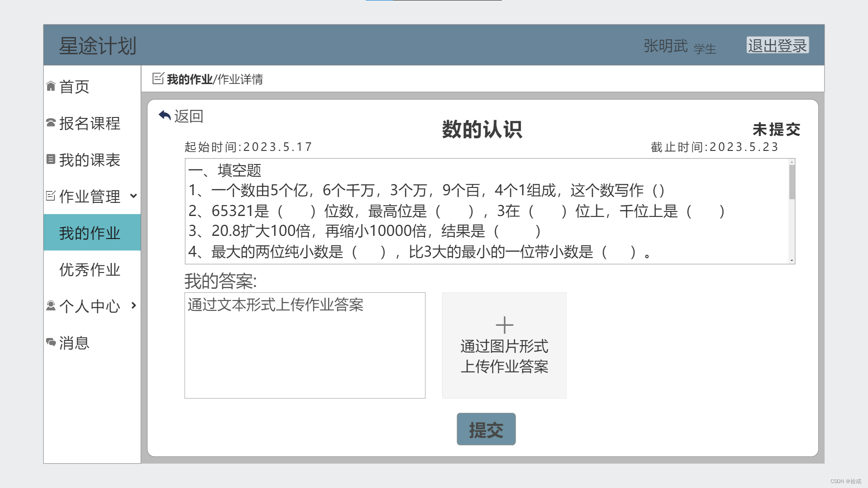Click the plus icon to upload image answer
This screenshot has width=868, height=488.
pyautogui.click(x=504, y=325)
